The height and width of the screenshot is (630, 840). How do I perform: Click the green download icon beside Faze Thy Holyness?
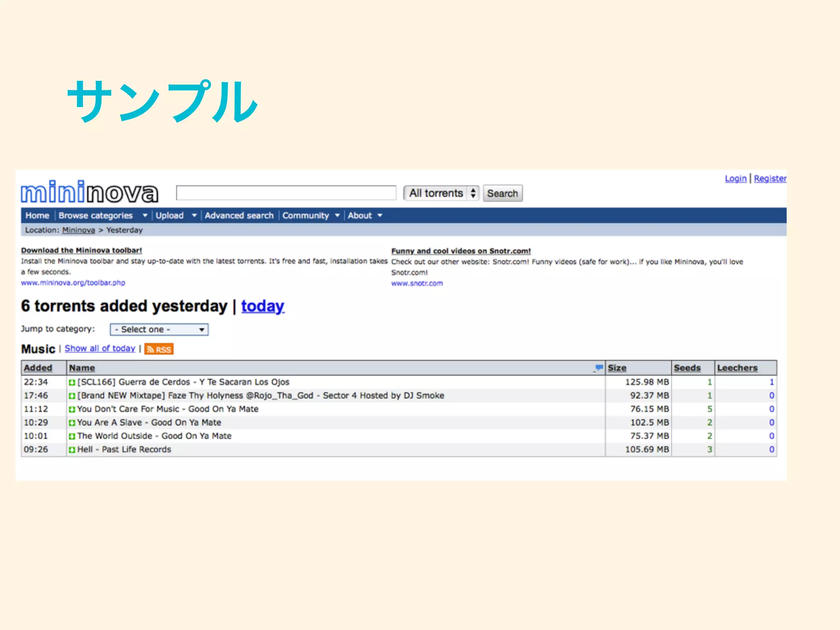coord(72,396)
